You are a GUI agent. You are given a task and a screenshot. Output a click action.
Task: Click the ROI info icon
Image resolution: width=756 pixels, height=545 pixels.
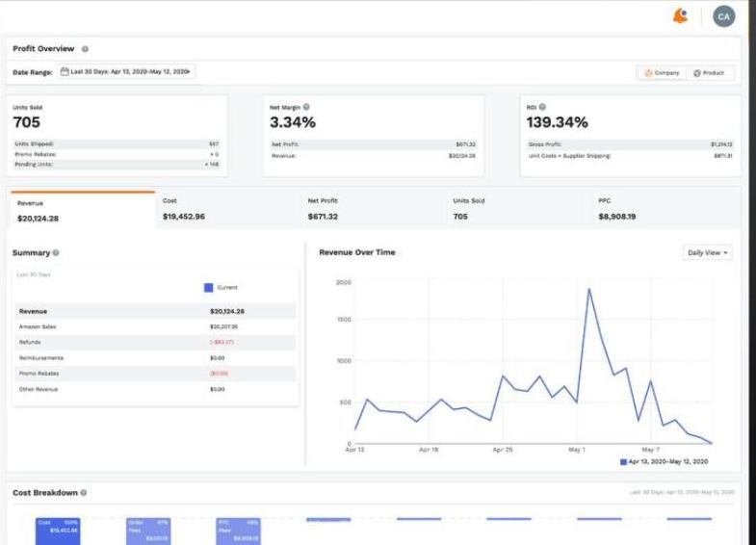pyautogui.click(x=542, y=107)
